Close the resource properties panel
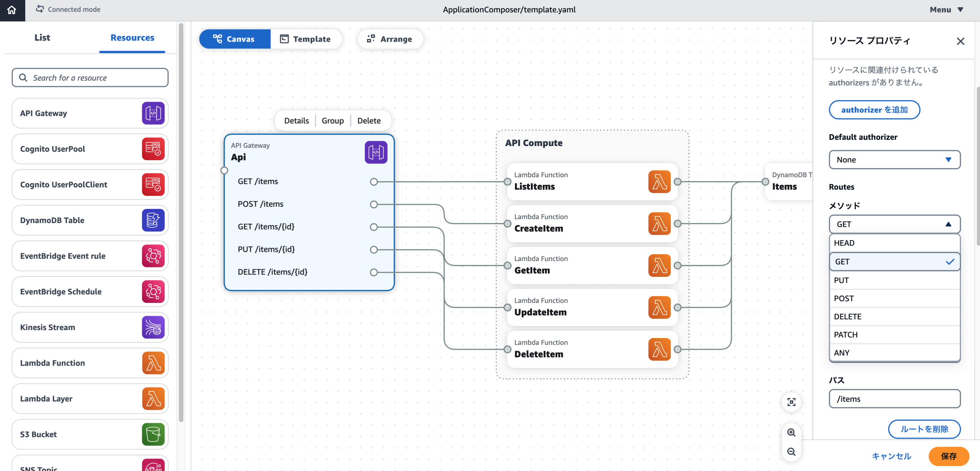Viewport: 980px width, 471px height. (x=960, y=41)
